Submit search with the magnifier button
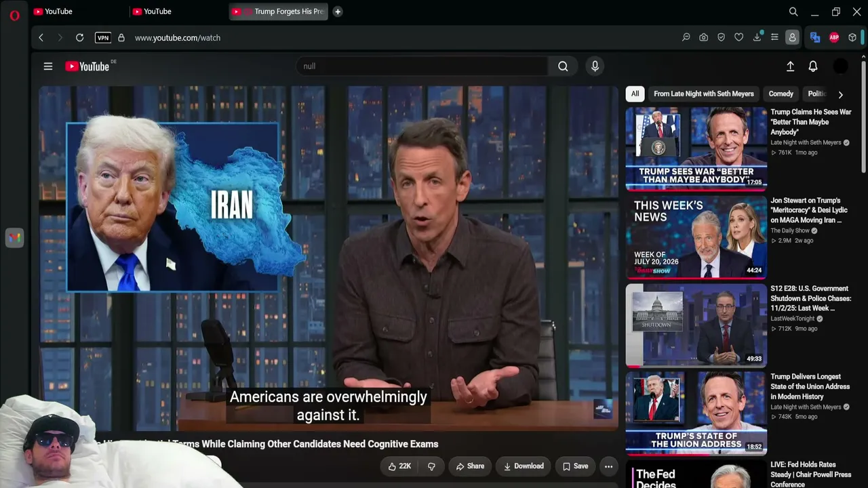 pyautogui.click(x=563, y=66)
